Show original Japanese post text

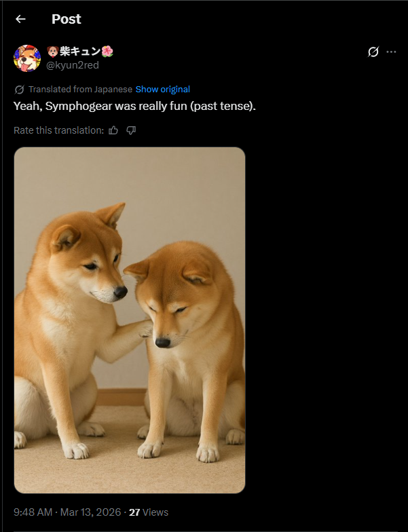[x=163, y=90]
